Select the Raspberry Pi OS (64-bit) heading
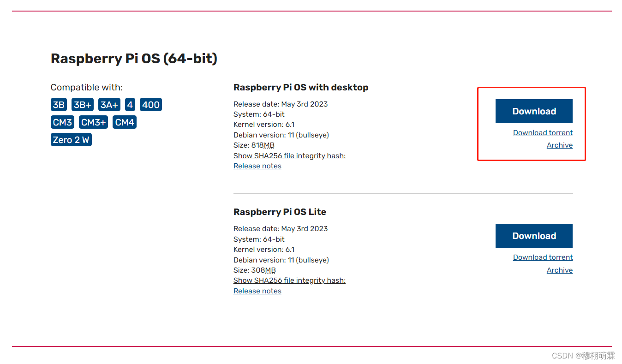Image resolution: width=622 pixels, height=364 pixels. tap(134, 59)
